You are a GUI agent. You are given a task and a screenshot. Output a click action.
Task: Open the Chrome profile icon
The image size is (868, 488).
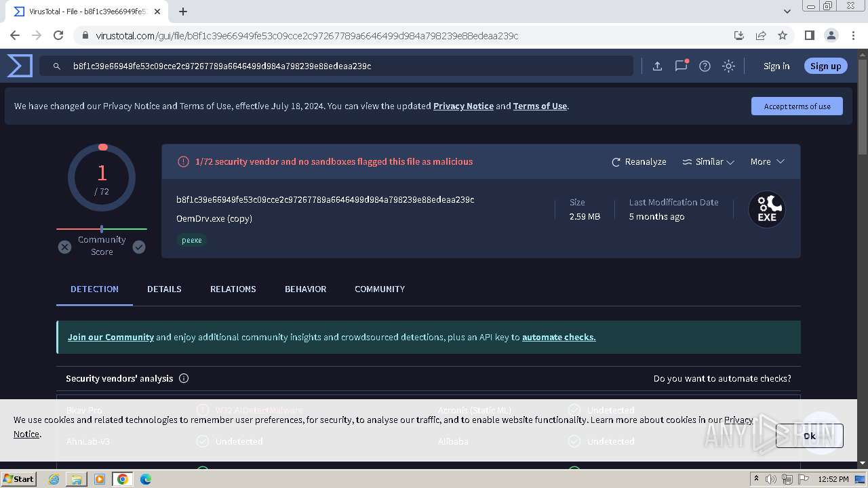click(x=831, y=35)
